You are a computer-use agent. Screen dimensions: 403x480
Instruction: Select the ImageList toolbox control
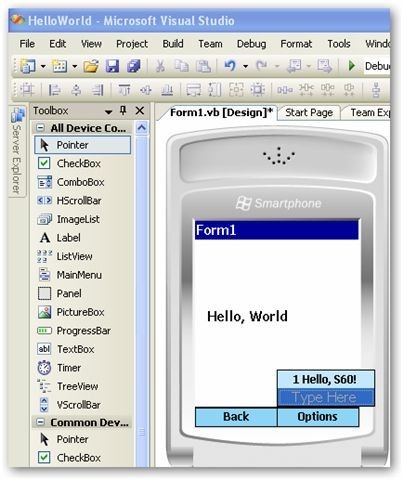[x=82, y=219]
